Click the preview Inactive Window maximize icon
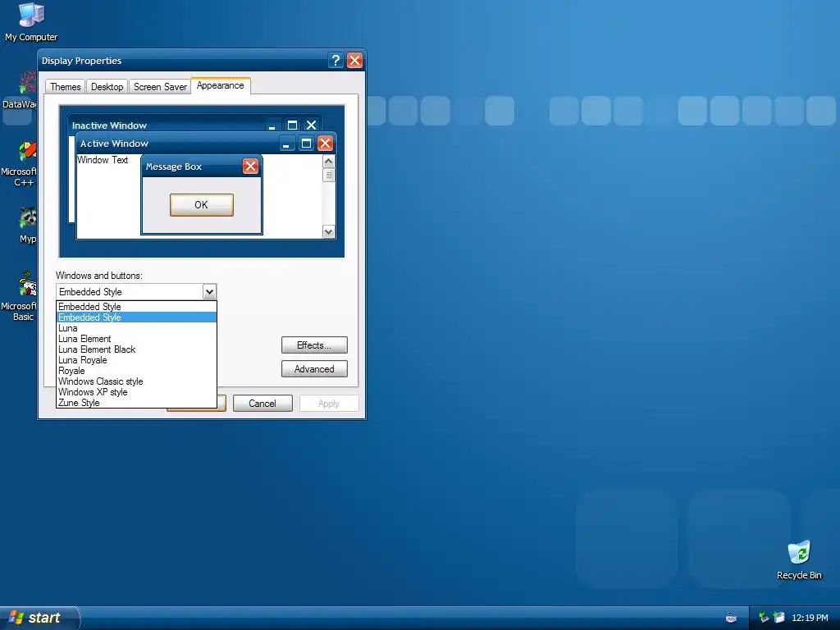The image size is (840, 630). 292,126
